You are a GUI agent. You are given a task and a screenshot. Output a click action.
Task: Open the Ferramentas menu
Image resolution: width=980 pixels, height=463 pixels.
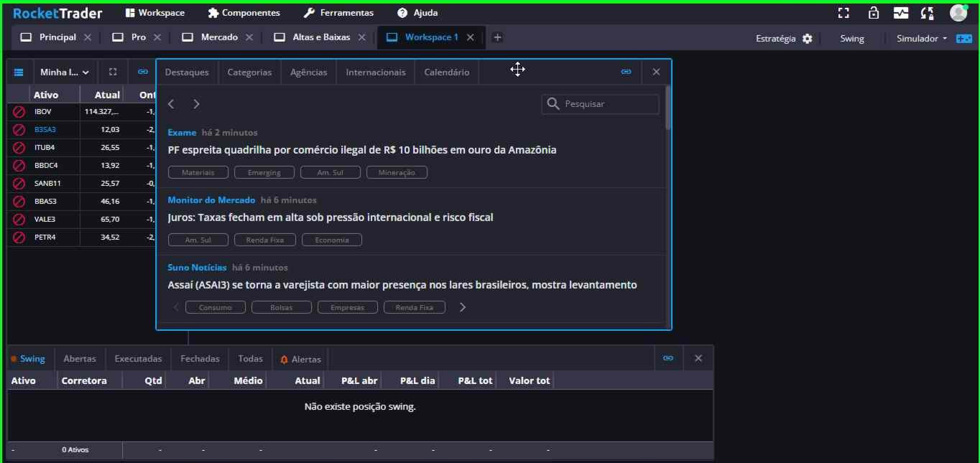coord(338,13)
